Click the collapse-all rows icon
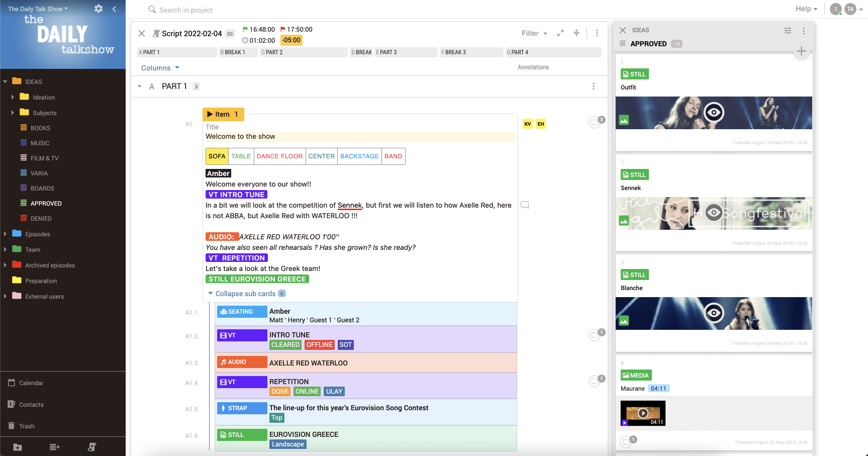The height and width of the screenshot is (456, 868). click(576, 33)
